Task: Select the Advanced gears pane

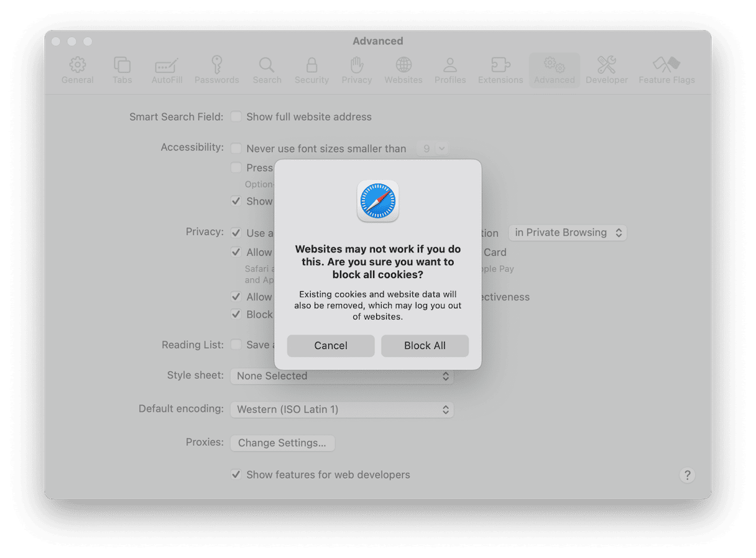Action: coord(554,70)
